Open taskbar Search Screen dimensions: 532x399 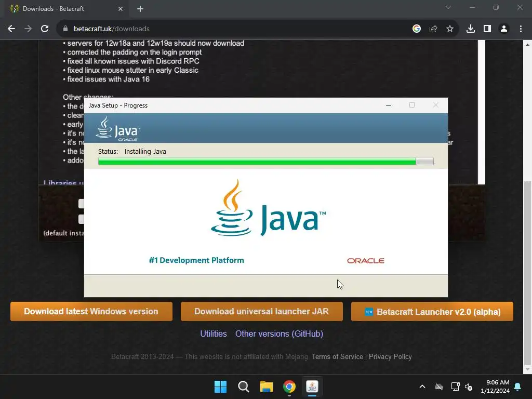coord(244,387)
